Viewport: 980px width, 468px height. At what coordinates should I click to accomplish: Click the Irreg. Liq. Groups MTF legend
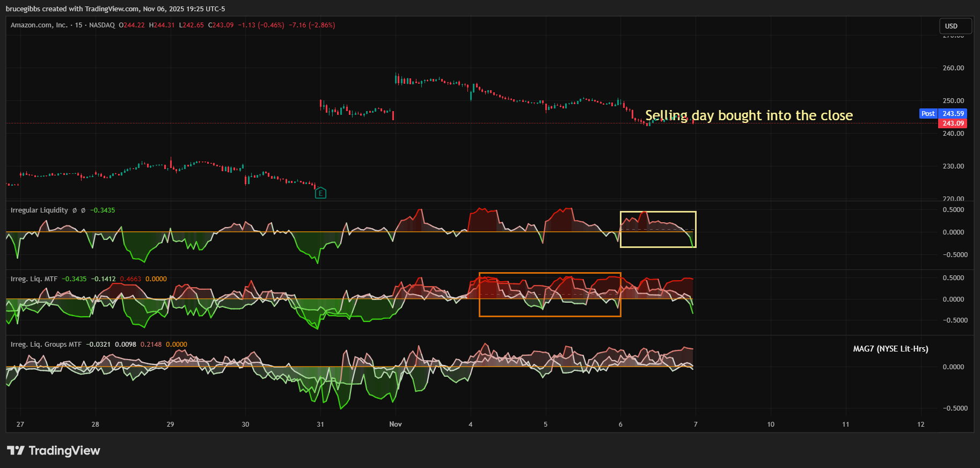46,345
